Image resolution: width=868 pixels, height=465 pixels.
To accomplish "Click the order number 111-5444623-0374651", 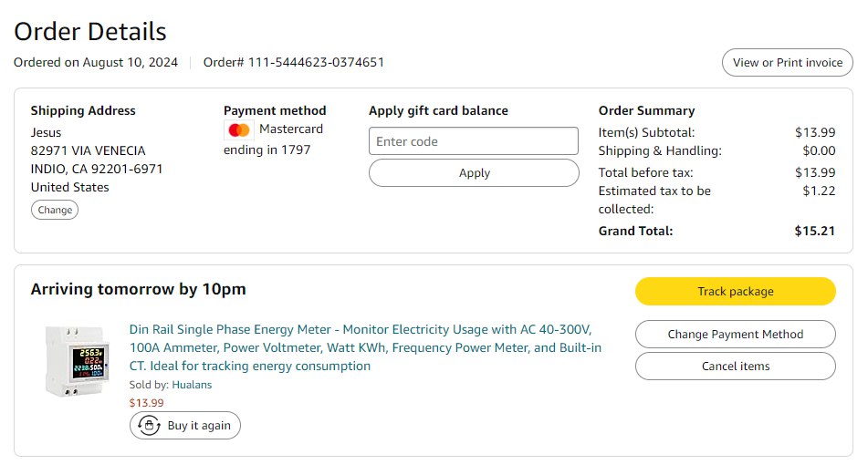I will point(316,63).
